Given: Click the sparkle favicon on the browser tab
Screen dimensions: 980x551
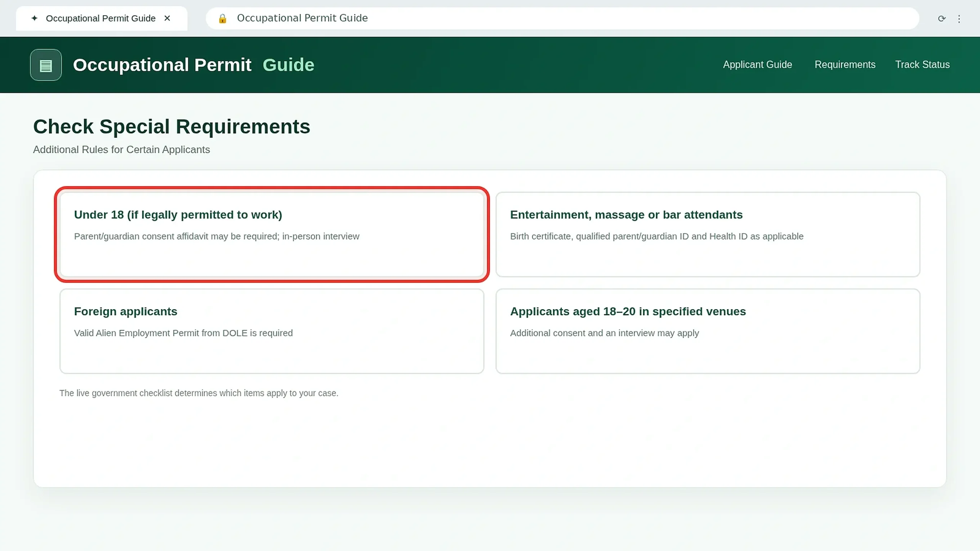Looking at the screenshot, I should click(x=34, y=18).
